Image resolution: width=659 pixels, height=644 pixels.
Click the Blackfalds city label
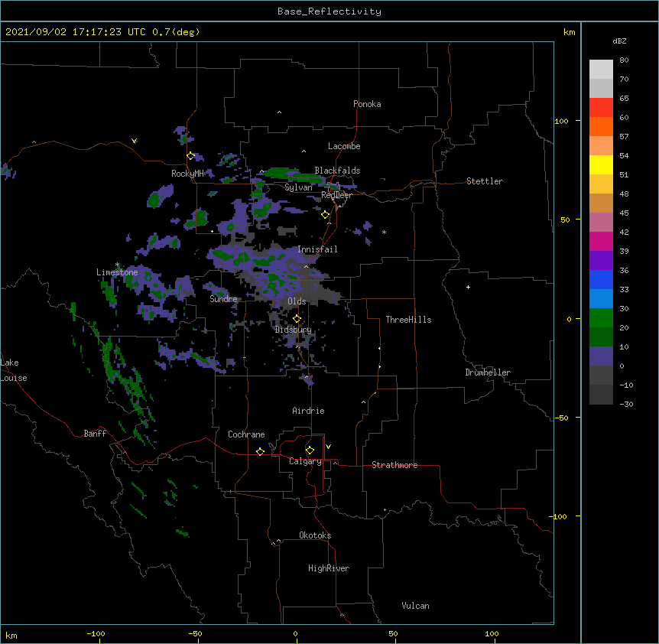(337, 171)
